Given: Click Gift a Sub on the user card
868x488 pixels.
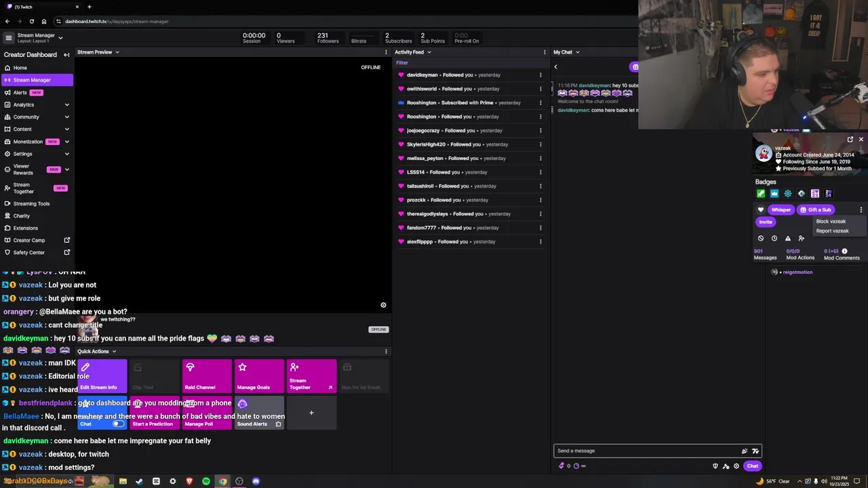Looking at the screenshot, I should coord(816,209).
